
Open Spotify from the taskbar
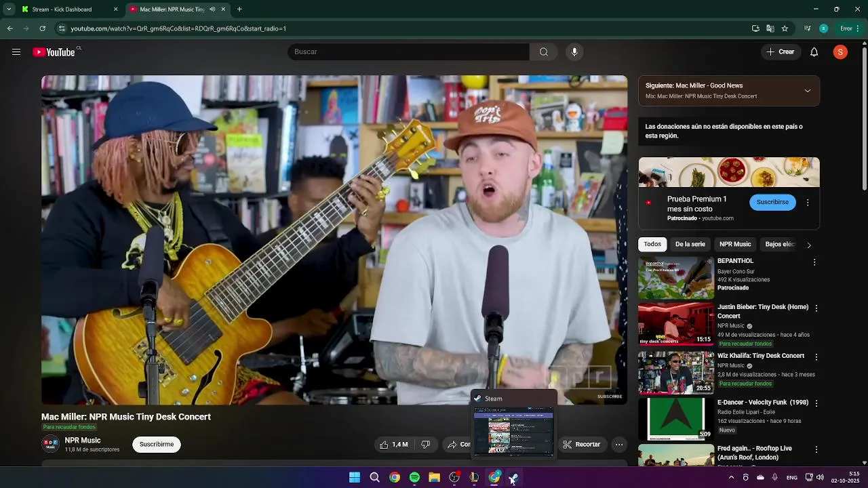[414, 478]
